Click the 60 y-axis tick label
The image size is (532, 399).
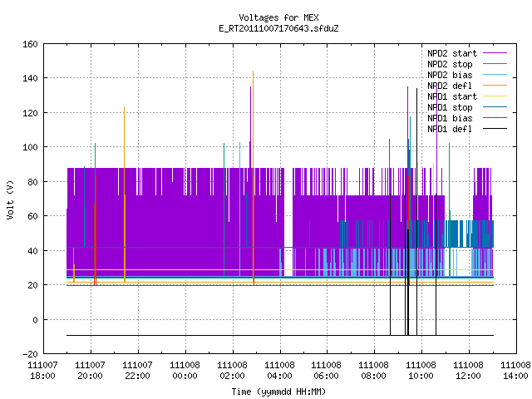(32, 216)
